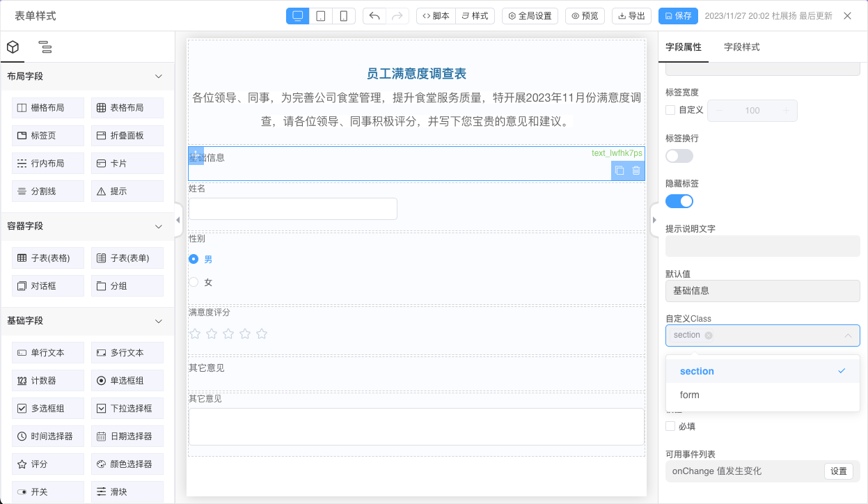Switch to mobile preview mode
This screenshot has width=868, height=504.
(343, 15)
